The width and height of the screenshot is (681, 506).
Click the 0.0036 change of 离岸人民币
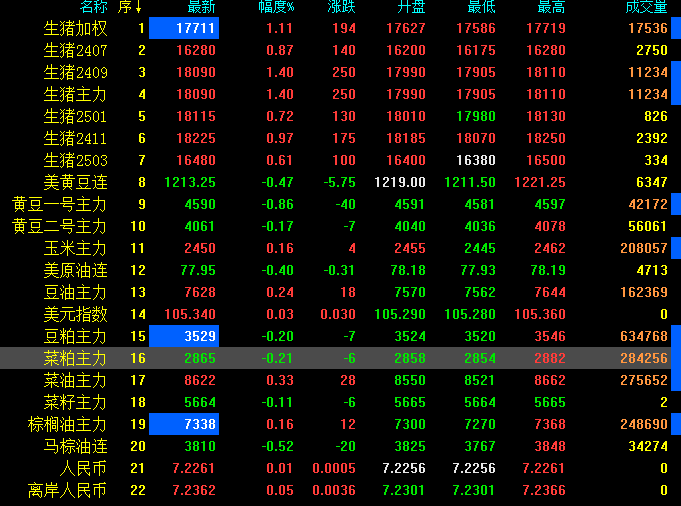334,490
